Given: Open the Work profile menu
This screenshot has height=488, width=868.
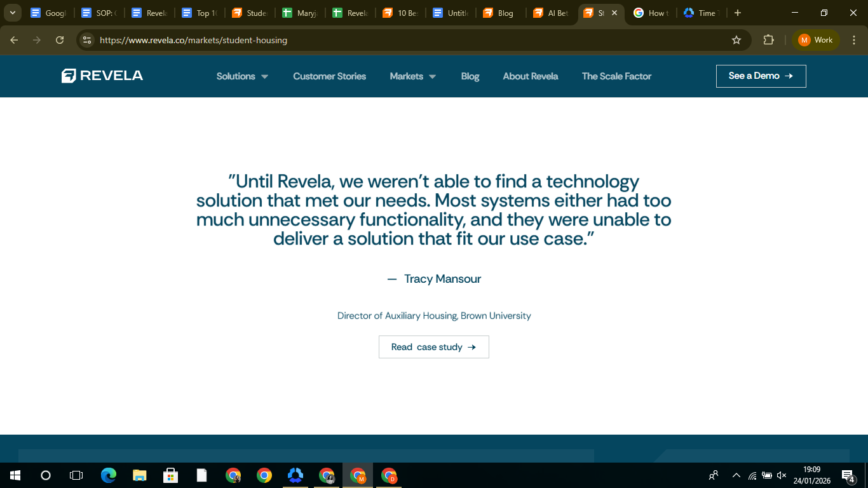Looking at the screenshot, I should click(x=816, y=40).
